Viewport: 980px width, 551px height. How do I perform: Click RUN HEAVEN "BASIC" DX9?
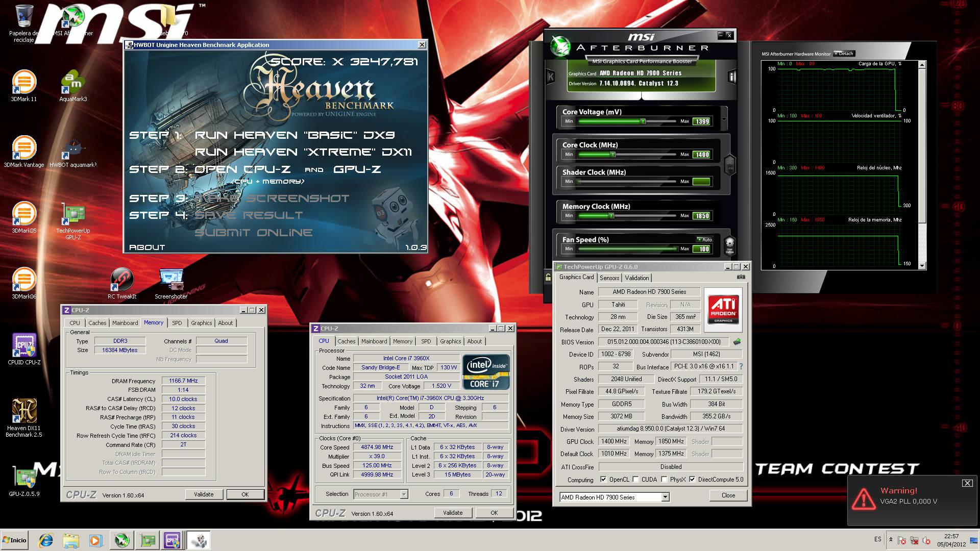point(295,135)
